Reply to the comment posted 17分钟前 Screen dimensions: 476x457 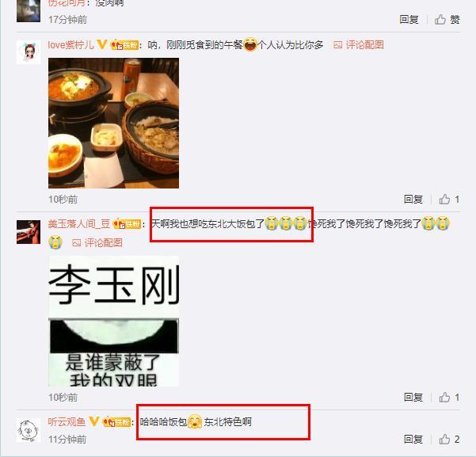[x=409, y=20]
